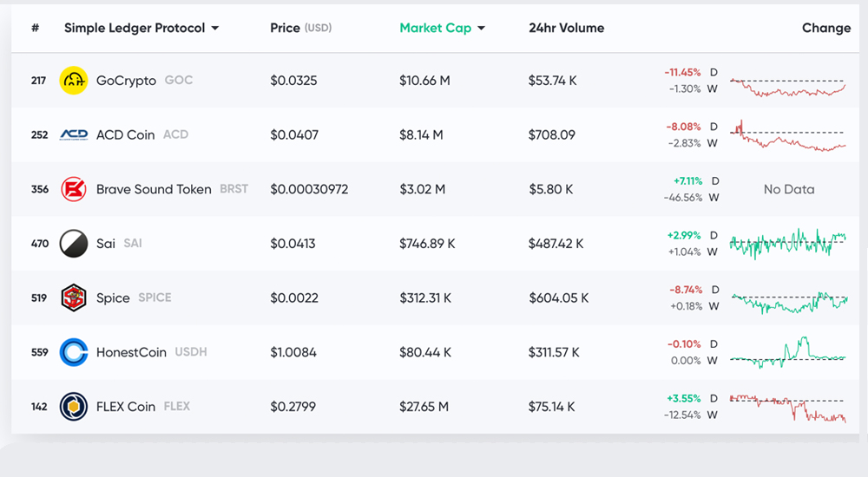Image resolution: width=868 pixels, height=477 pixels.
Task: Click the $487.42 K volume value
Action: click(x=556, y=244)
